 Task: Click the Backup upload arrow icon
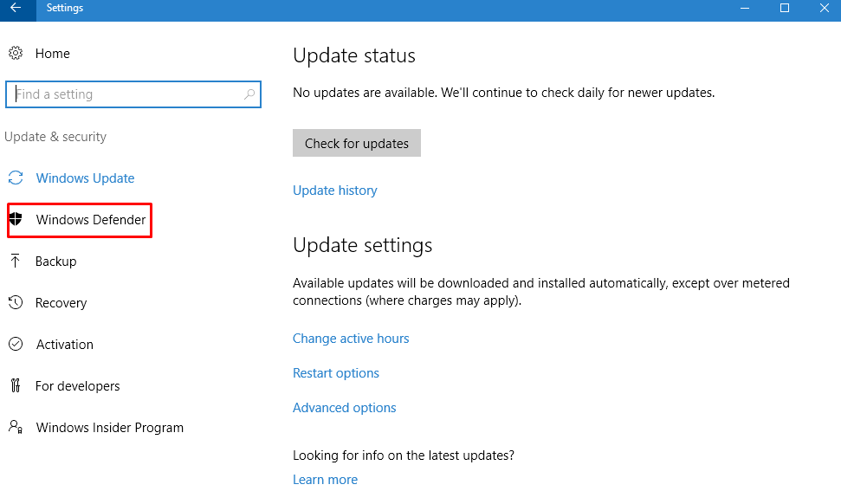click(x=16, y=262)
